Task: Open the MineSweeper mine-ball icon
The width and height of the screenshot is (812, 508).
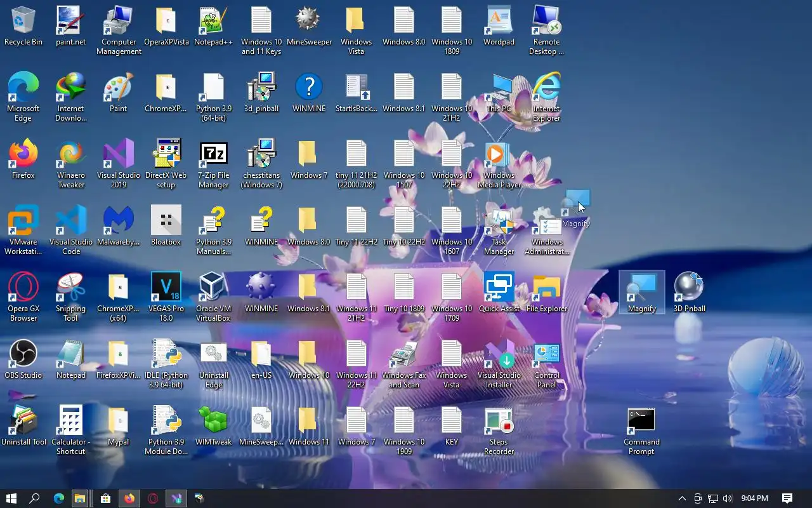Action: 309,27
